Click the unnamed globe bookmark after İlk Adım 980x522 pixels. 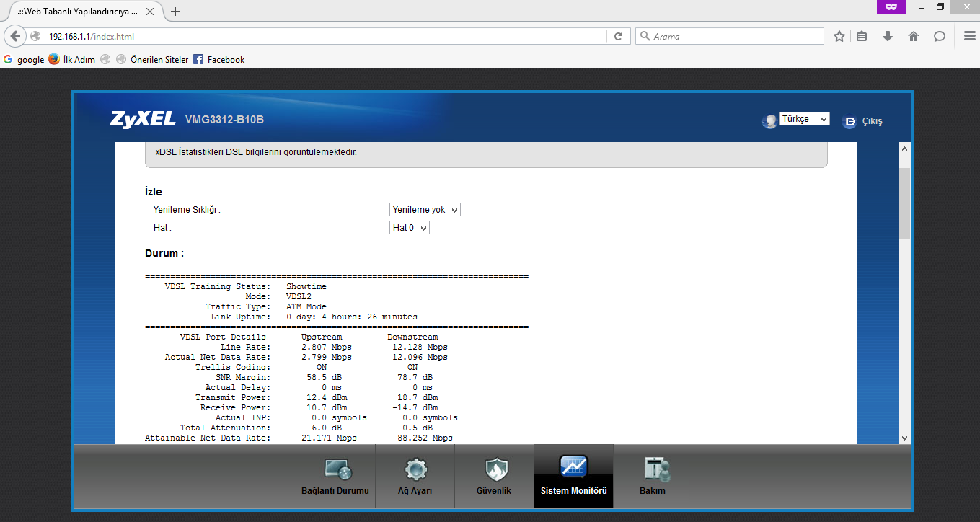point(105,60)
